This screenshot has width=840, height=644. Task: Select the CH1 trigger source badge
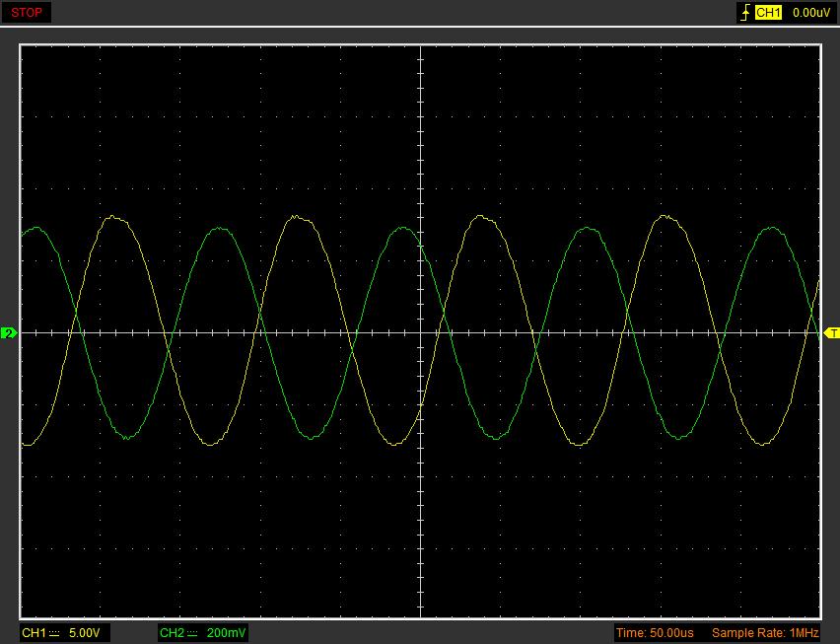coord(768,13)
